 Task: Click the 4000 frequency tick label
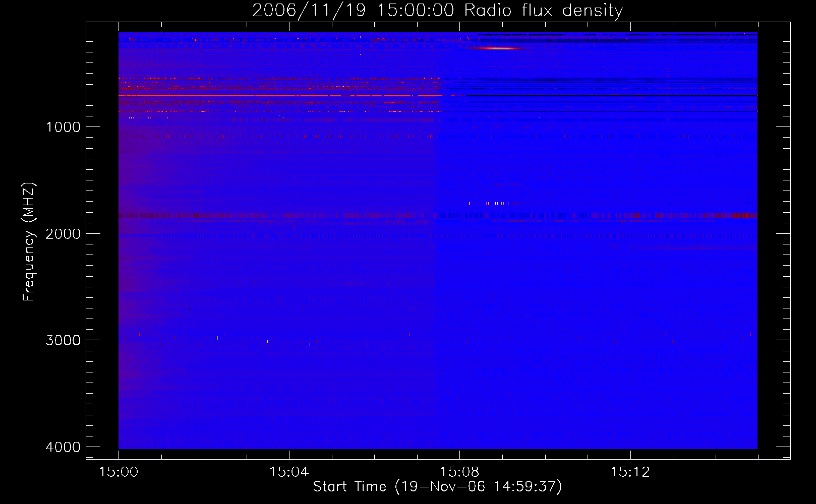(63, 447)
